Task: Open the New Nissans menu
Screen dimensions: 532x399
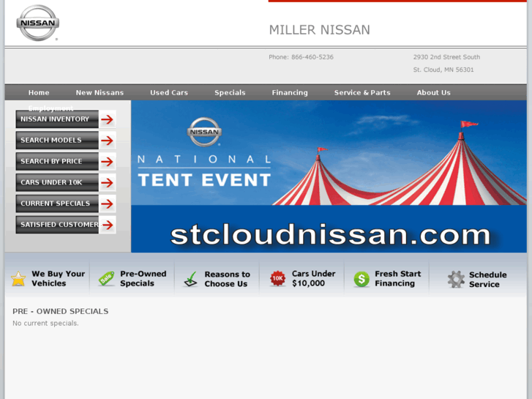Action: [x=100, y=93]
